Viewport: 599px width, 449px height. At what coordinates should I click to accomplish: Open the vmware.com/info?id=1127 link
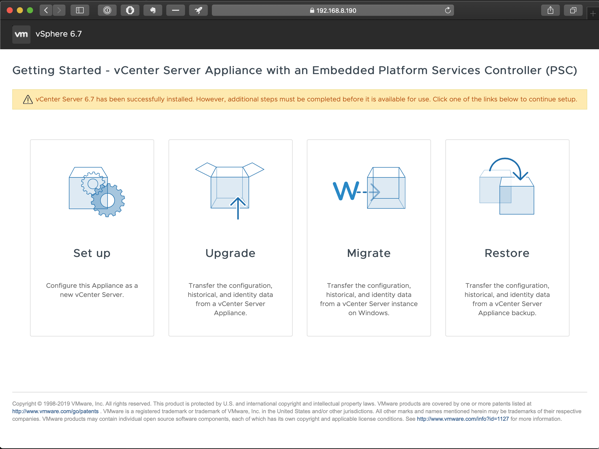tap(463, 419)
